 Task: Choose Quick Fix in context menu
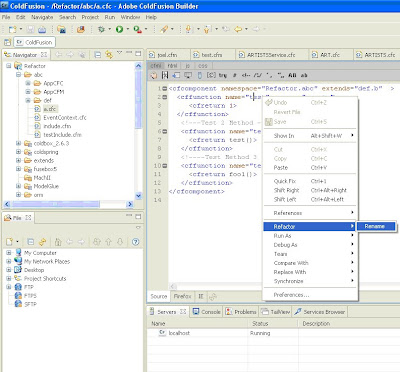310,181
